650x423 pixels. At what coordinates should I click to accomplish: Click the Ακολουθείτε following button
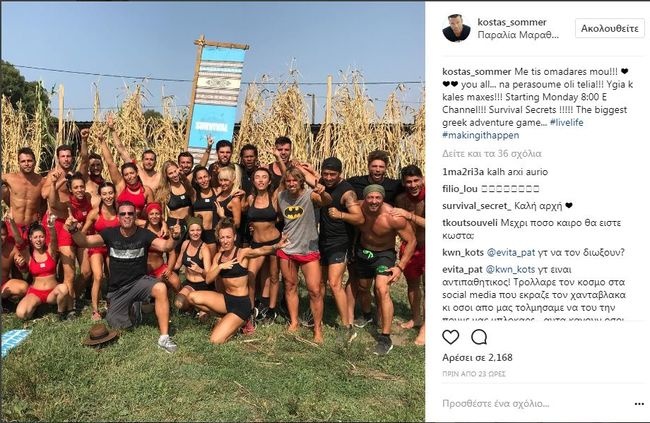[x=610, y=29]
